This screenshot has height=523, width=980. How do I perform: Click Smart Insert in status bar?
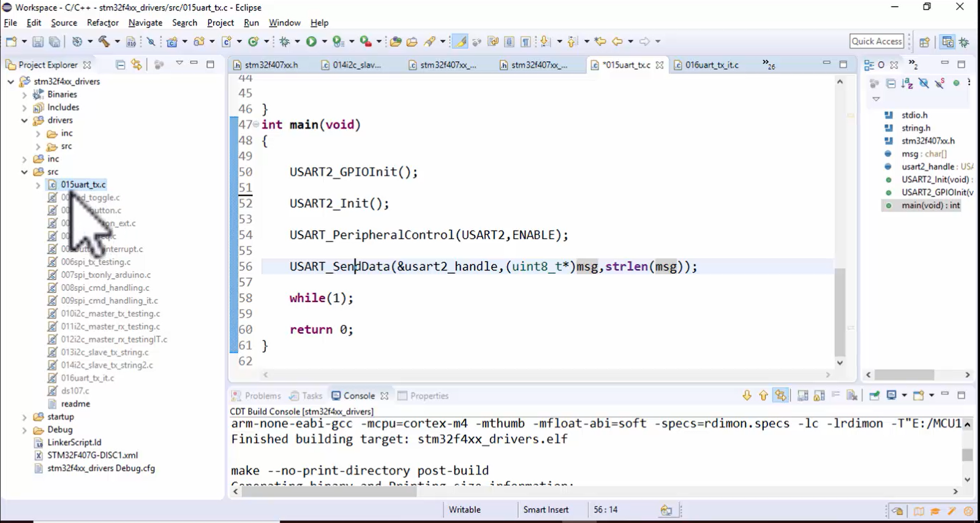point(546,510)
